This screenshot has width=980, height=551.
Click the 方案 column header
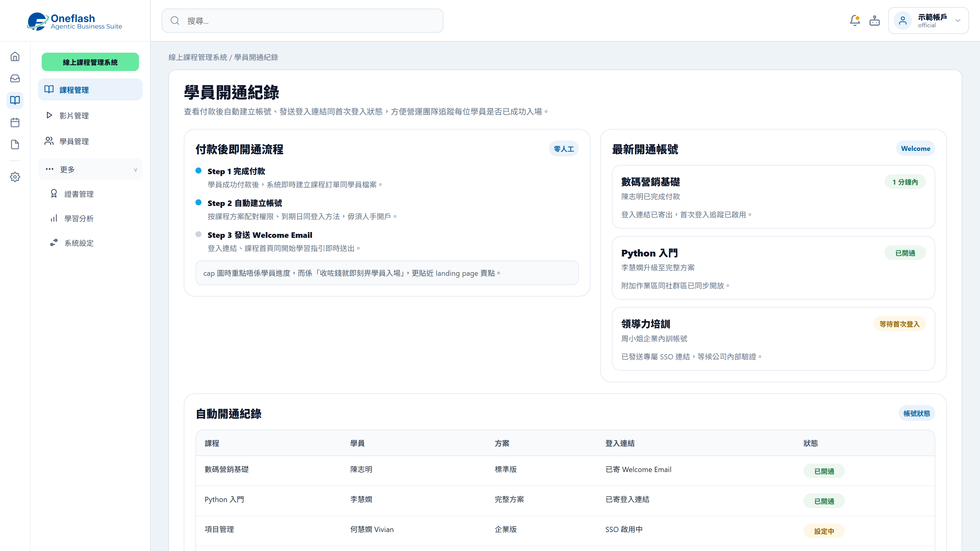tap(502, 443)
